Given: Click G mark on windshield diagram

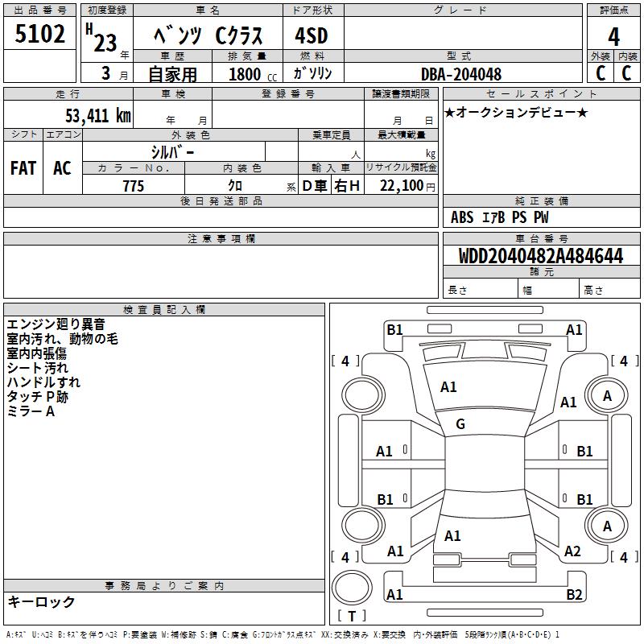Looking at the screenshot, I should pyautogui.click(x=460, y=424).
